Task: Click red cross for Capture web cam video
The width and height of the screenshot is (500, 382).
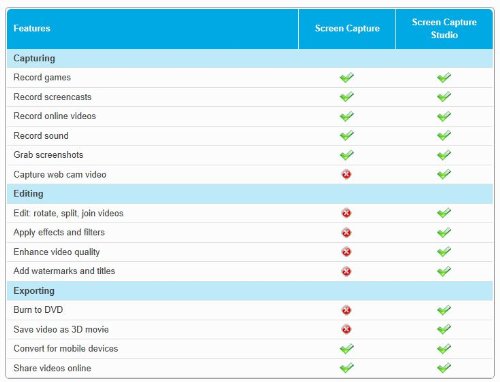Action: pos(346,174)
